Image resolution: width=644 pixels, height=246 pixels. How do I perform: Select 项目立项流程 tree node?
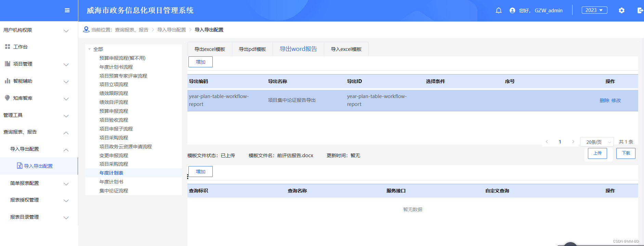(x=114, y=84)
